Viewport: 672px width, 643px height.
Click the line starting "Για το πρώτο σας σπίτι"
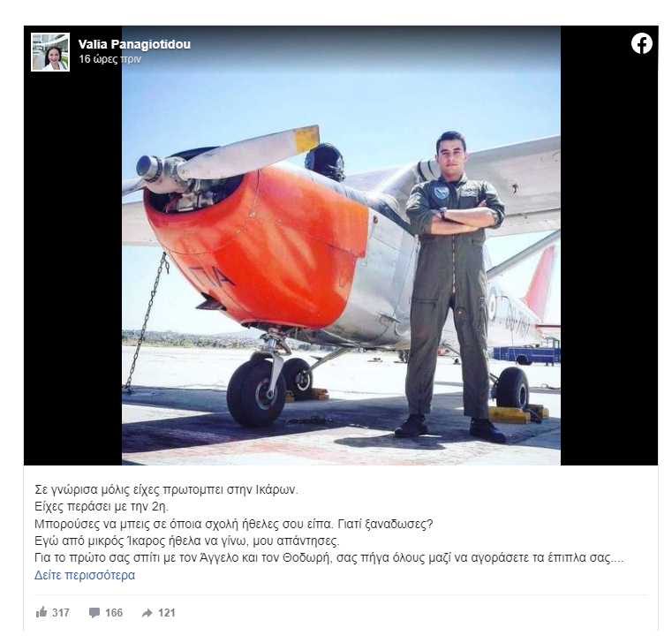328,558
